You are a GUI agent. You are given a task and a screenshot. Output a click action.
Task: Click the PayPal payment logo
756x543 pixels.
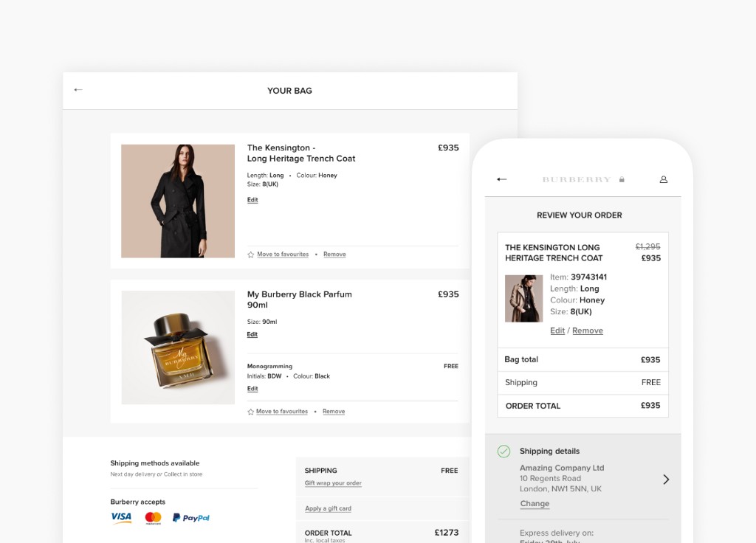(191, 518)
